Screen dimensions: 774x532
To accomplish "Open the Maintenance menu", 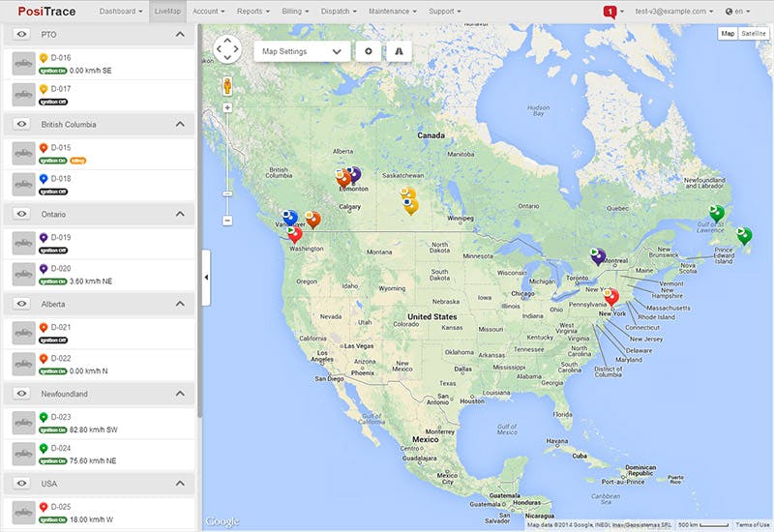I will pyautogui.click(x=393, y=12).
